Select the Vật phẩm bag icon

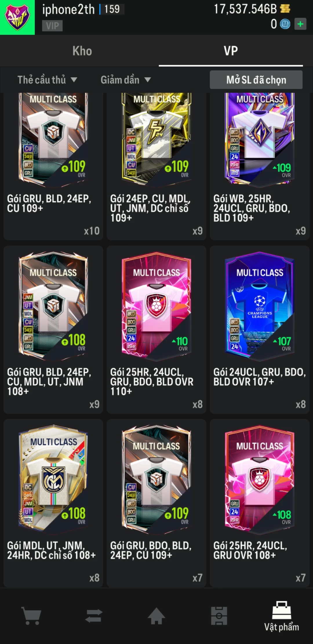[281, 610]
